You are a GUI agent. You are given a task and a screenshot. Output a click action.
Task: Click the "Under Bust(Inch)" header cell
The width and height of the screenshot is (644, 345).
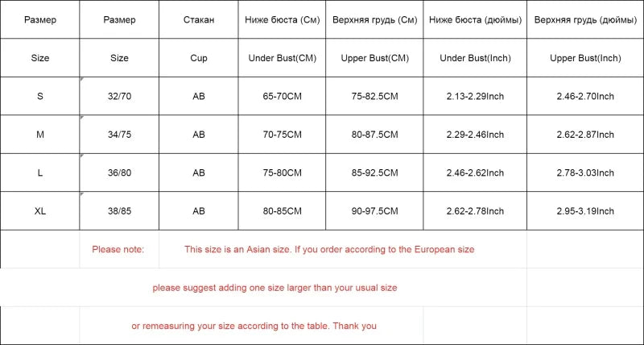[475, 58]
